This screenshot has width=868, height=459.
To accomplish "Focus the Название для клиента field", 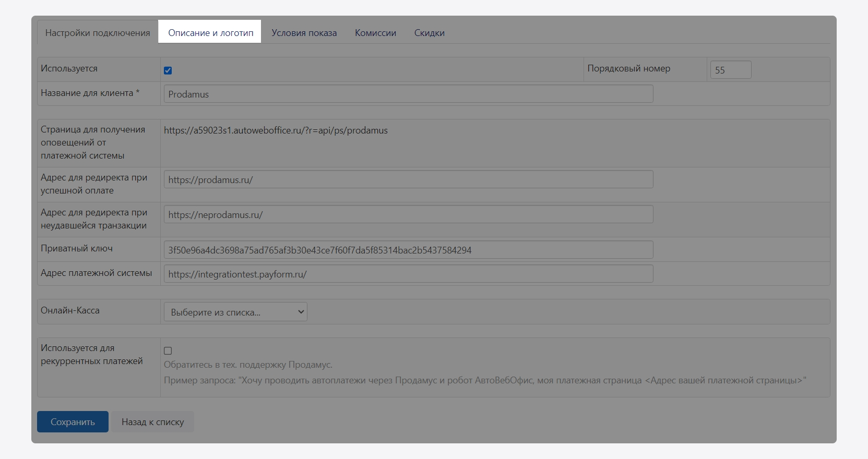I will point(408,94).
